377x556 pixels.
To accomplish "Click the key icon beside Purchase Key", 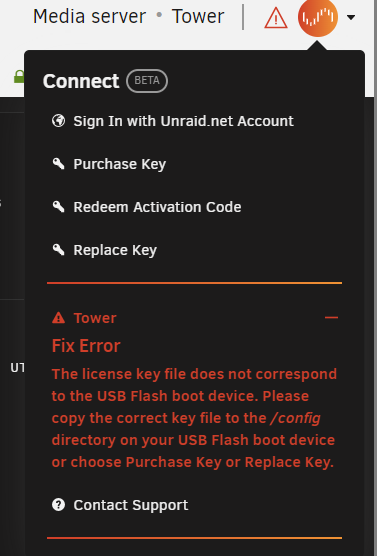I will pos(59,164).
